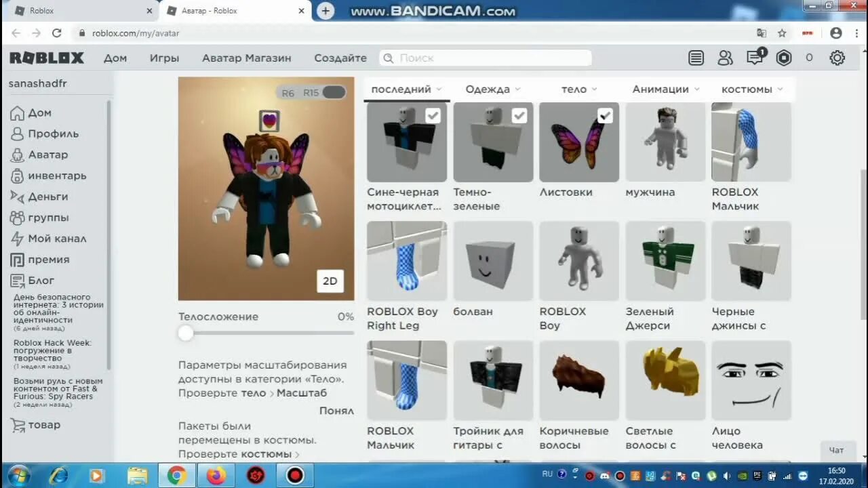Click the Деньги trade sidebar icon

click(x=17, y=197)
